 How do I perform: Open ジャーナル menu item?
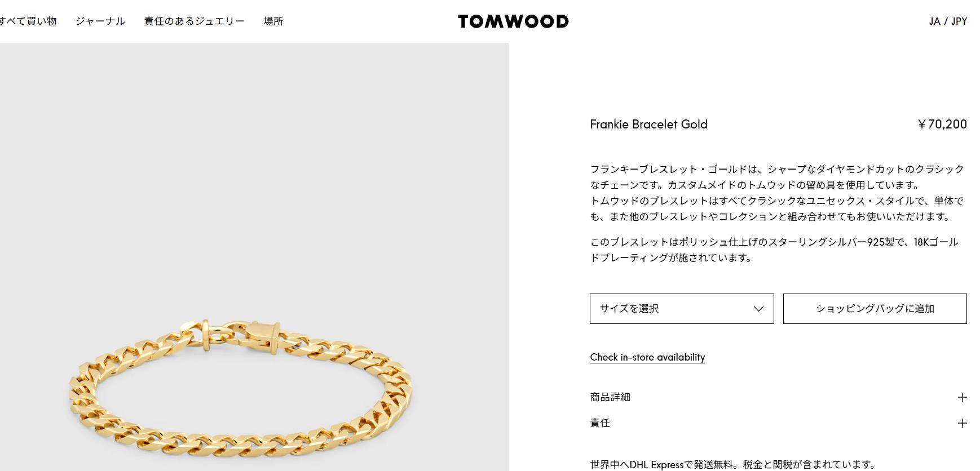pos(100,21)
